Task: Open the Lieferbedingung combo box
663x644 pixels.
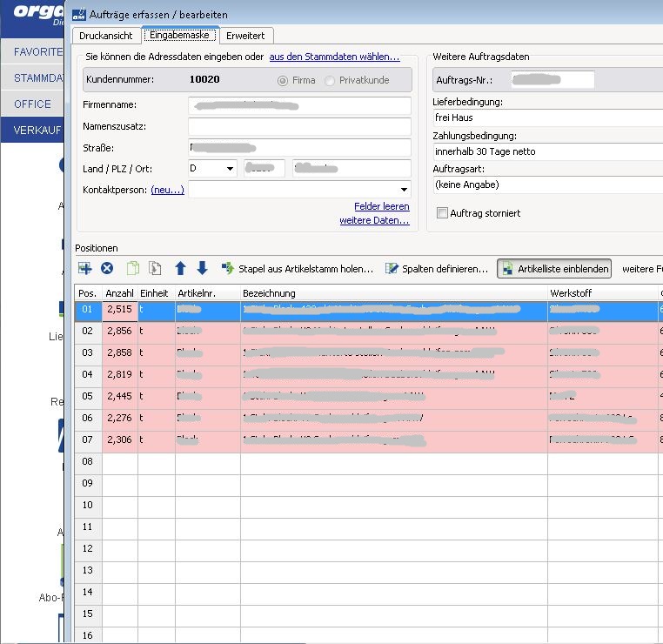Action: pos(548,117)
